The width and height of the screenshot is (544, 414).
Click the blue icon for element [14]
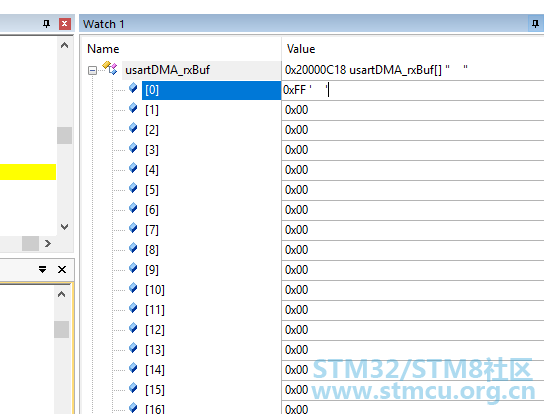point(133,368)
